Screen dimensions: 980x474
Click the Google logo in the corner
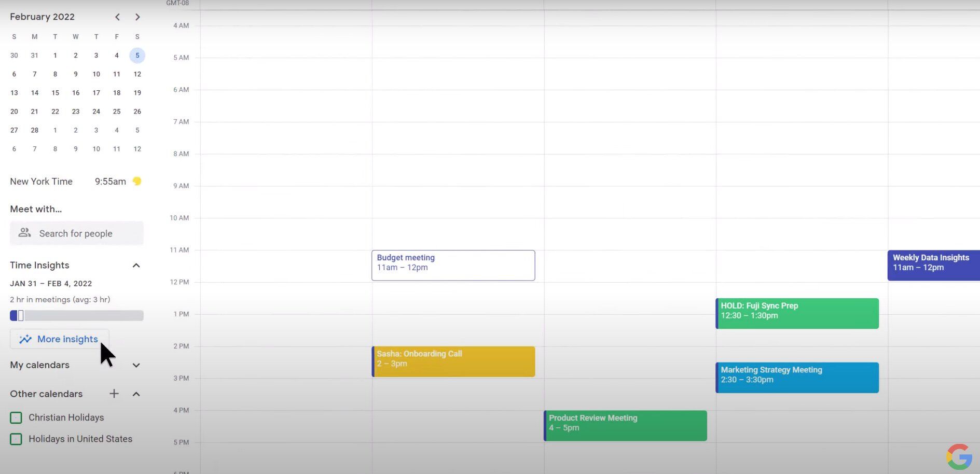(959, 457)
